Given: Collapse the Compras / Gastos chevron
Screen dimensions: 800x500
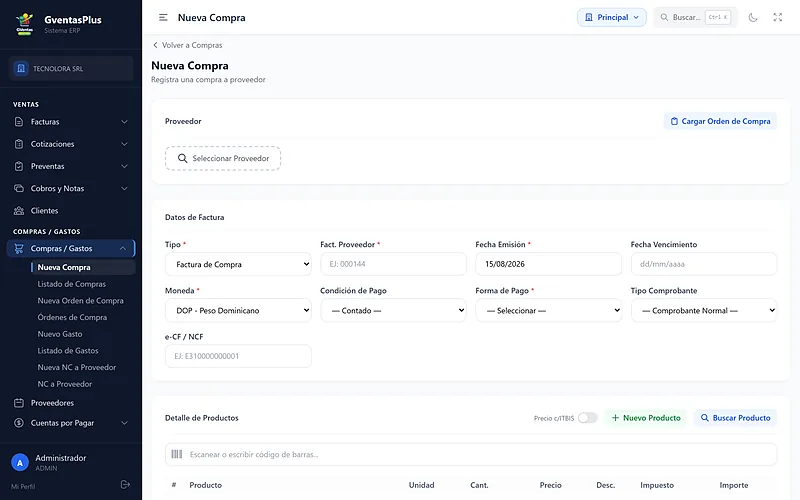Looking at the screenshot, I should (x=123, y=248).
